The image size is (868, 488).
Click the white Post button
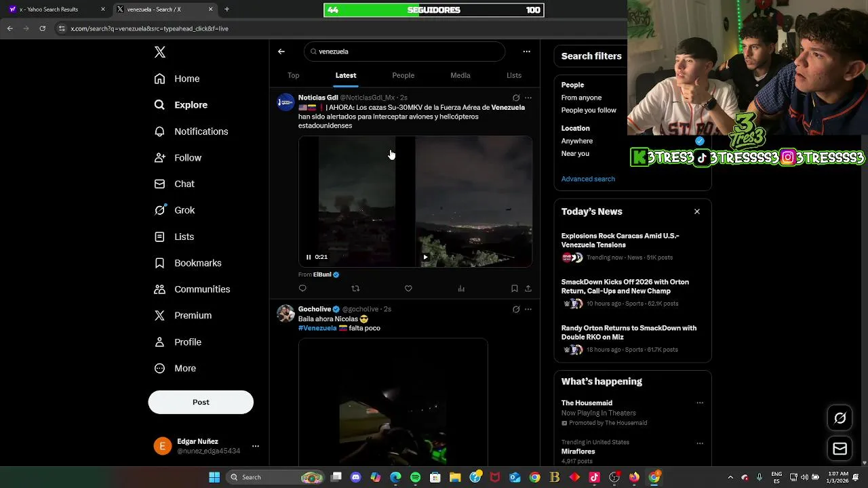(201, 402)
